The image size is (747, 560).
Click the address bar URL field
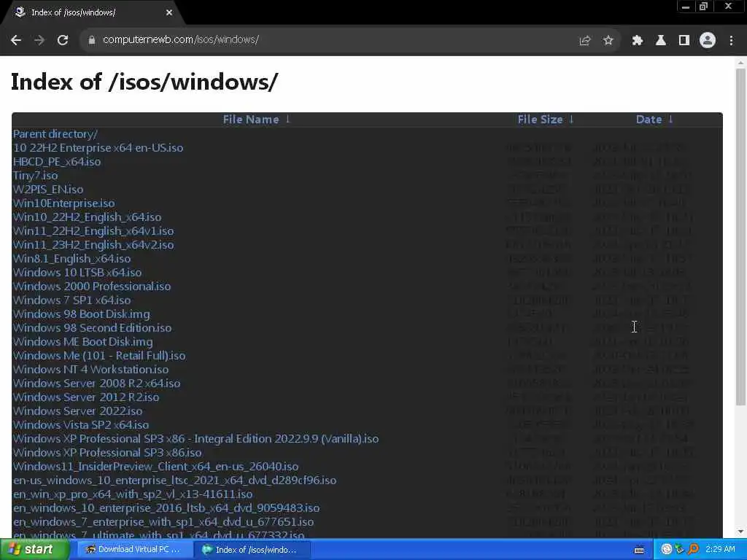pyautogui.click(x=333, y=40)
